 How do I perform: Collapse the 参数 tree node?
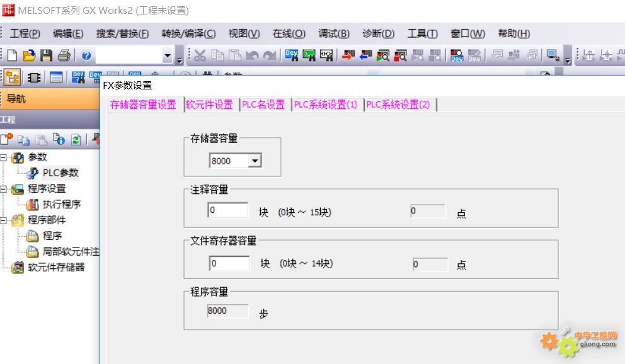coord(3,157)
